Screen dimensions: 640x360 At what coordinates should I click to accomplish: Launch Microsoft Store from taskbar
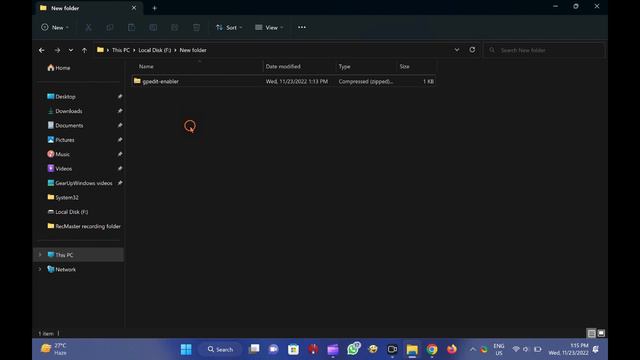[293, 349]
